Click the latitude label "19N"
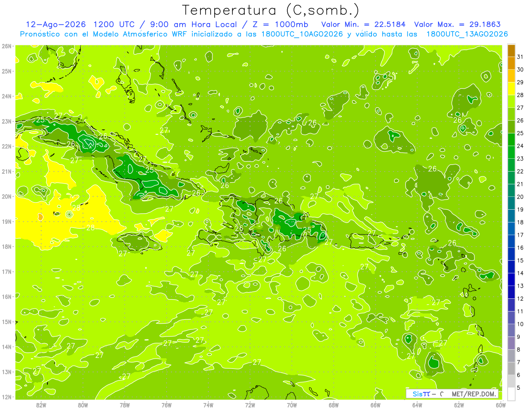Screen dimensions: 532x411 click(x=7, y=221)
